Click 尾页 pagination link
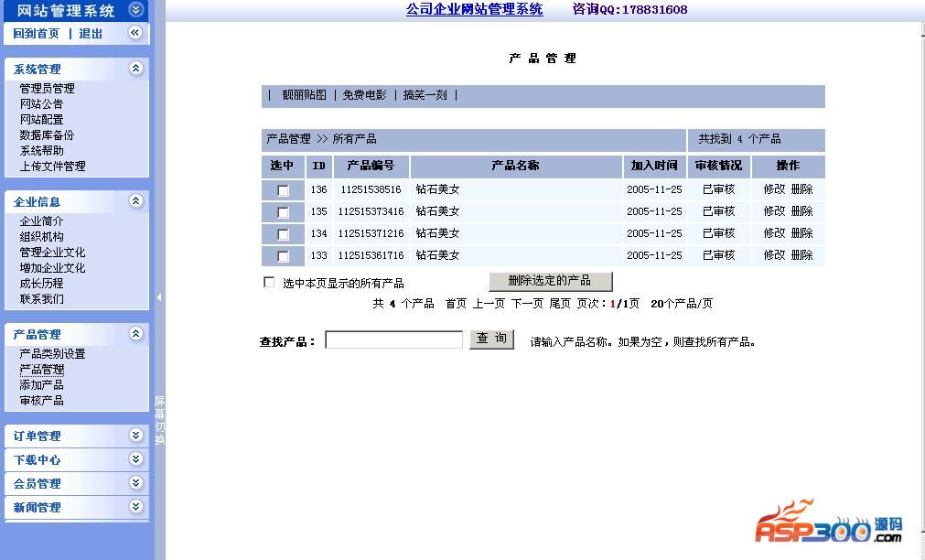The width and height of the screenshot is (925, 560). (560, 304)
